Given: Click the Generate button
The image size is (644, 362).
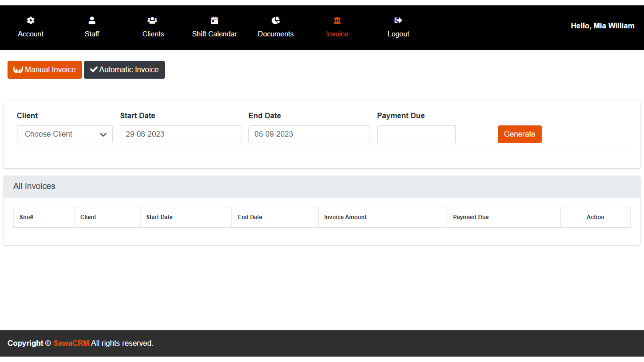Looking at the screenshot, I should click(x=520, y=134).
